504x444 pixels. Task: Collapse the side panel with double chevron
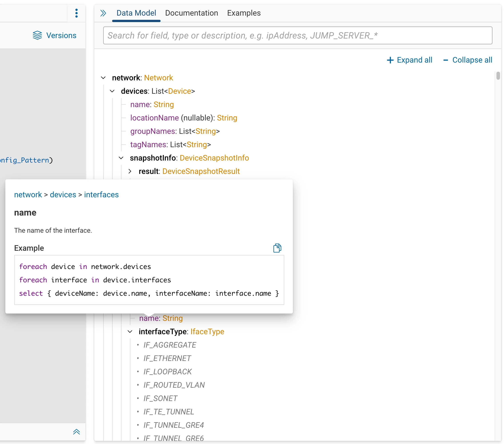coord(103,13)
